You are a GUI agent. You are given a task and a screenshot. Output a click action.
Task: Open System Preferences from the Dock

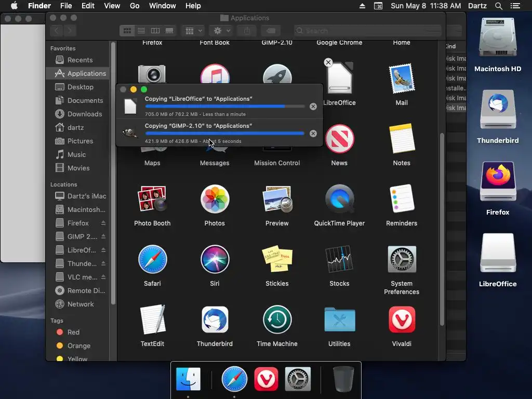298,379
